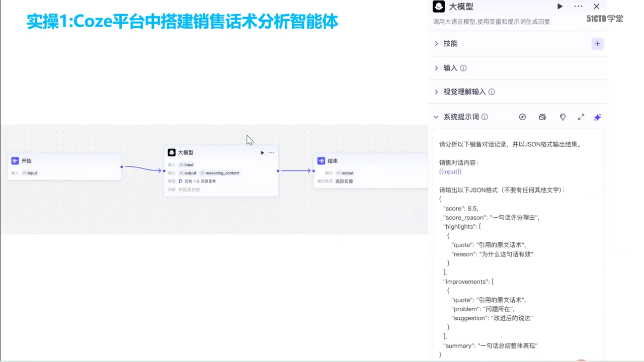The image size is (644, 362).
Task: Collapse the 系统提示词 section
Action: 436,117
